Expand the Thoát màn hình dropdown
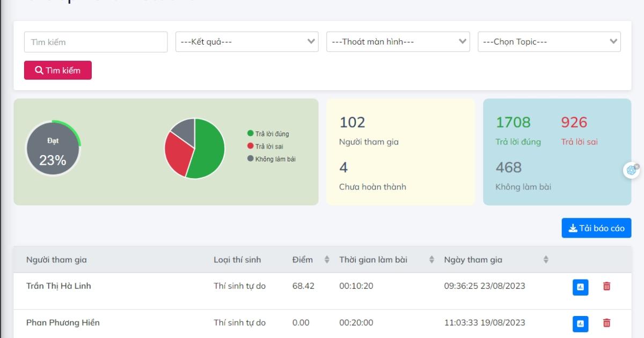 397,41
